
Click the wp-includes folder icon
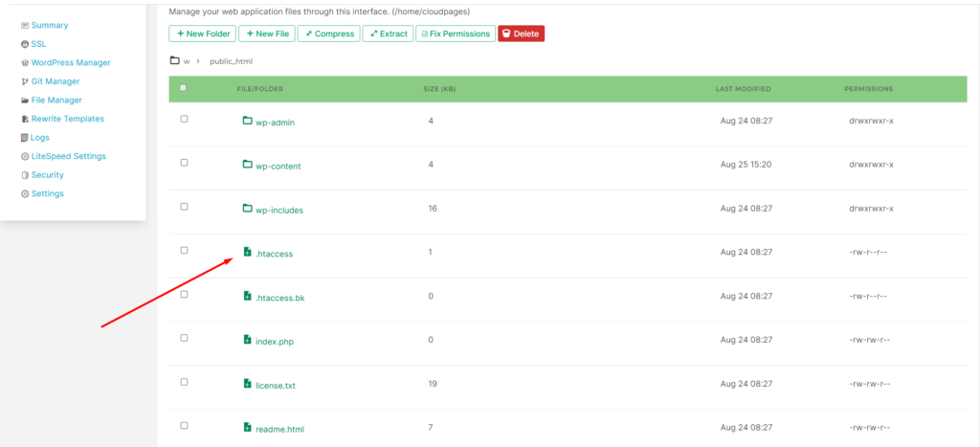point(248,208)
